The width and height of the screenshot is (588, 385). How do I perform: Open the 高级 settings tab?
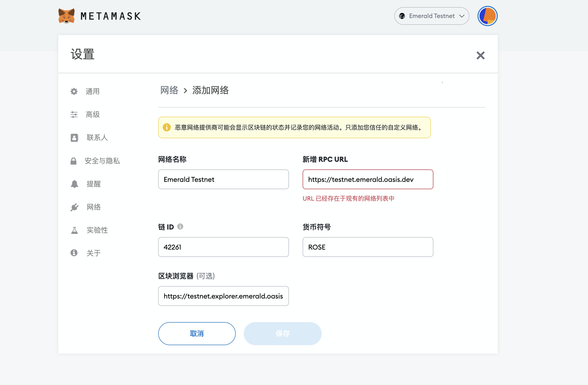(x=93, y=114)
